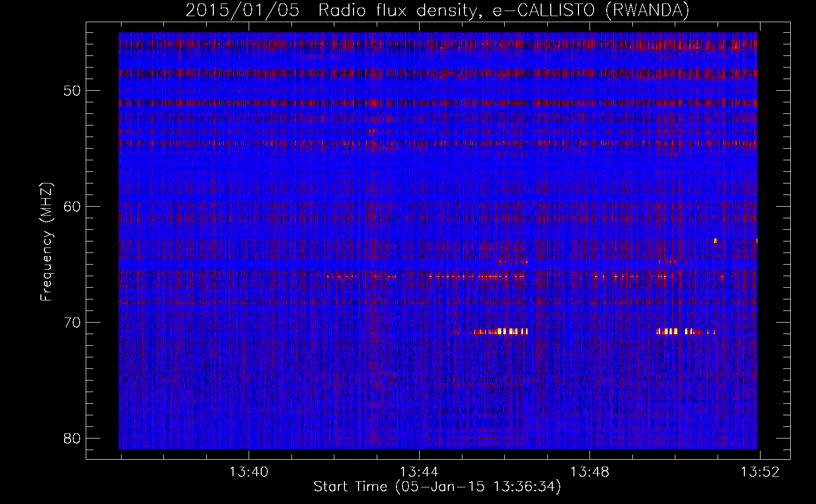Click the 'Frequency (MHZ)' axis label

pos(46,241)
